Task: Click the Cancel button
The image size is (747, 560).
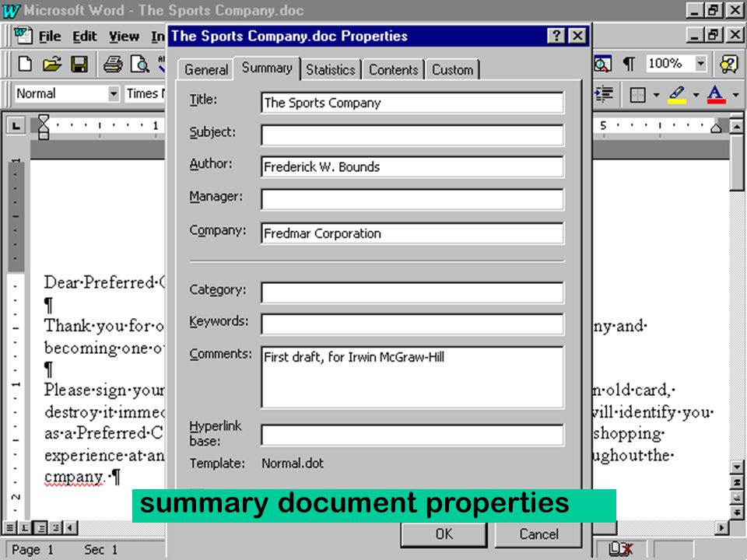Action: [538, 534]
